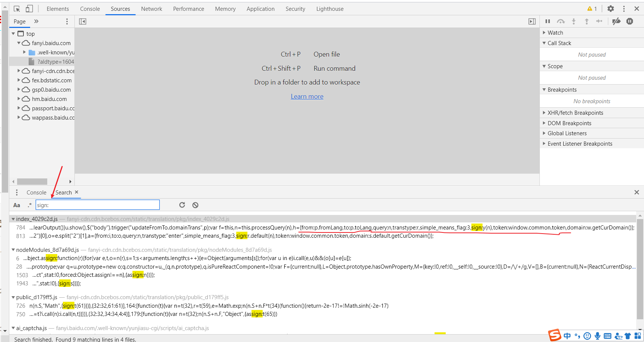Step over next function call
Image resolution: width=644 pixels, height=342 pixels.
(561, 21)
